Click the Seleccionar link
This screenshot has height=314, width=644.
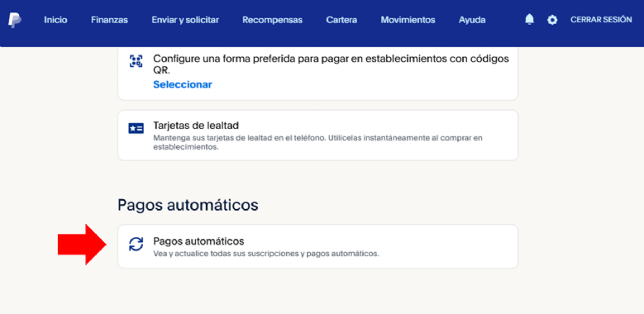(183, 84)
